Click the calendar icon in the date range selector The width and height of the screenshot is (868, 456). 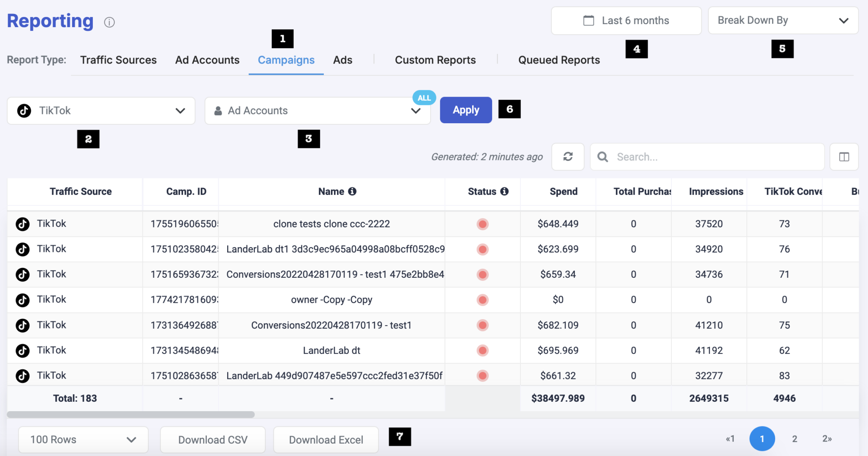588,20
